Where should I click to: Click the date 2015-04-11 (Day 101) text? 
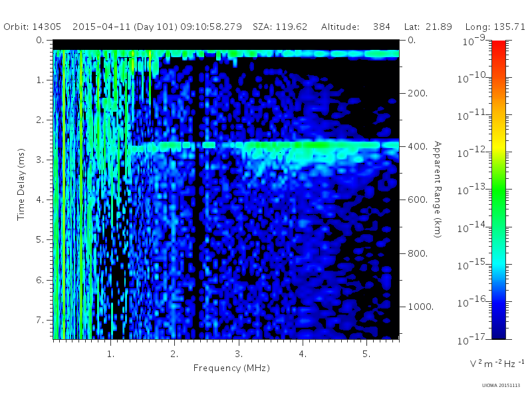coord(124,27)
